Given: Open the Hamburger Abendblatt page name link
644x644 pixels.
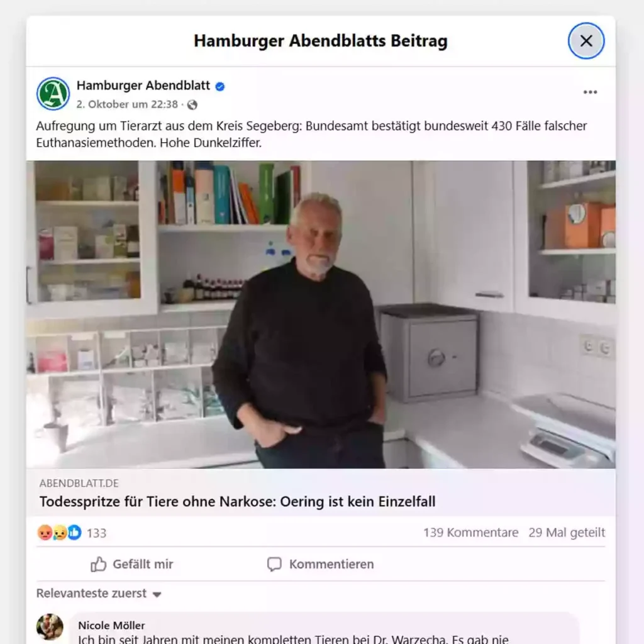Looking at the screenshot, I should pos(143,86).
